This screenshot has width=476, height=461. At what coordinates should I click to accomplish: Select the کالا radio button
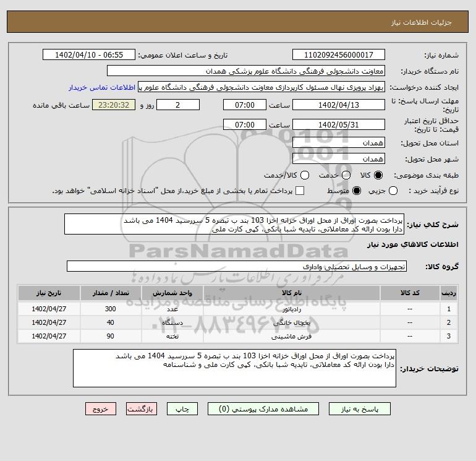point(378,175)
